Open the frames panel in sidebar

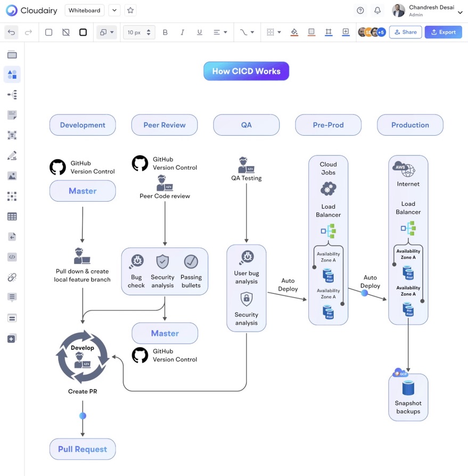12,55
